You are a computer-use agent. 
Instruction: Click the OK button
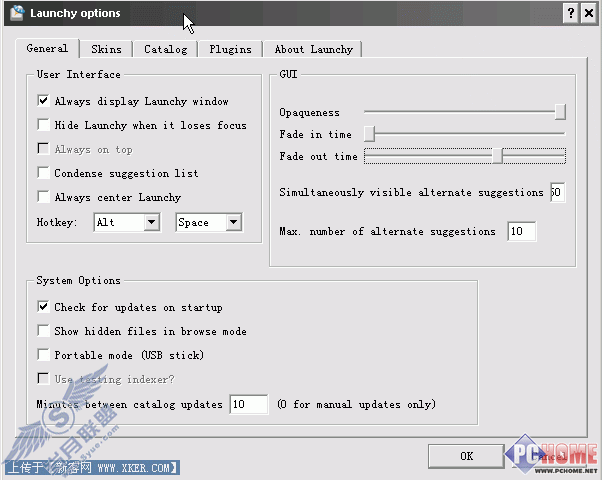tap(466, 456)
